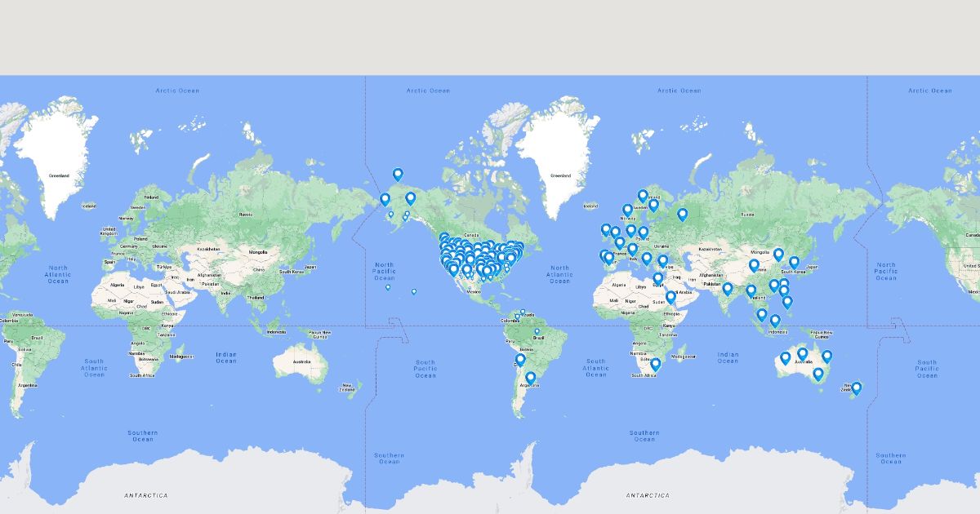Select the pin in northern Chile
This screenshot has height=514, width=980.
coord(520,359)
